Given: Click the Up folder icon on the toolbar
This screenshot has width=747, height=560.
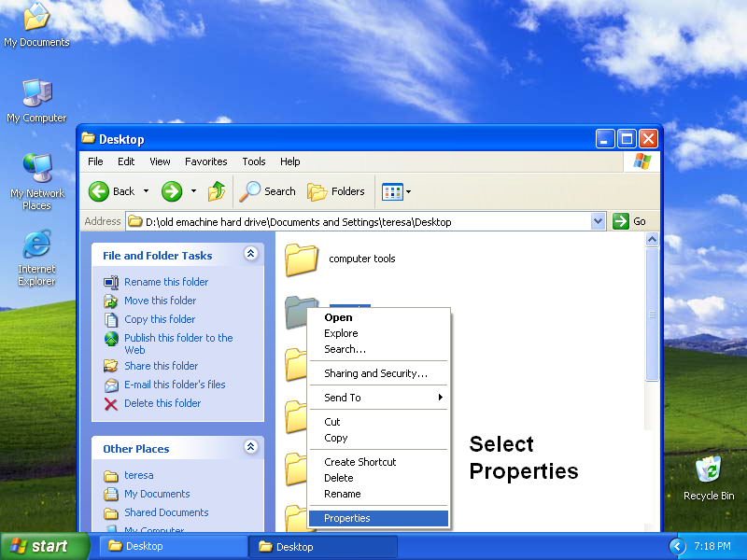Looking at the screenshot, I should point(218,191).
